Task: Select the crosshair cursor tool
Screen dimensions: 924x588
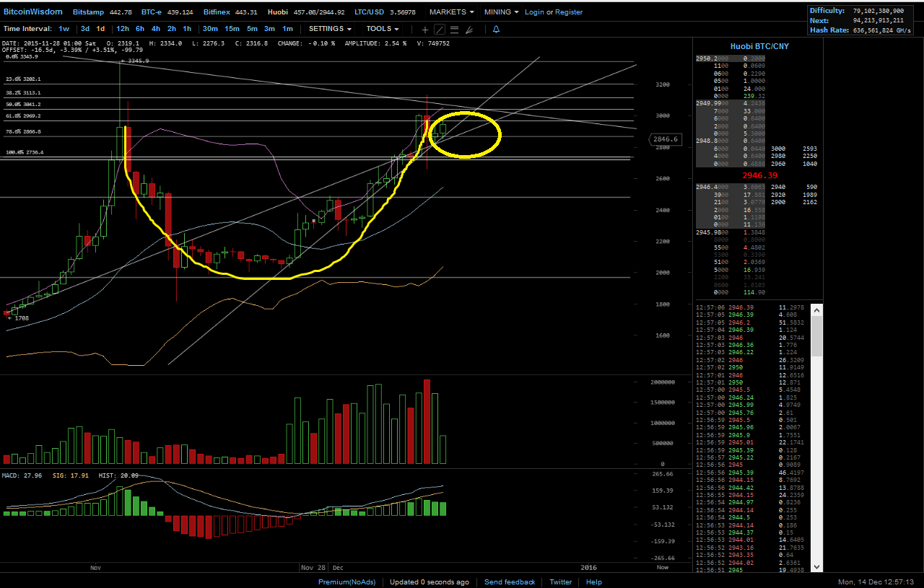Action: 424,30
